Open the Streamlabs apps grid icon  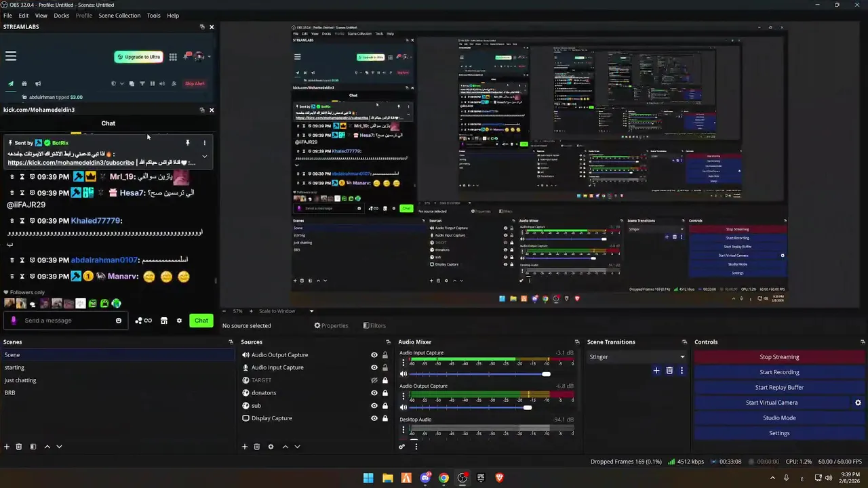[173, 57]
